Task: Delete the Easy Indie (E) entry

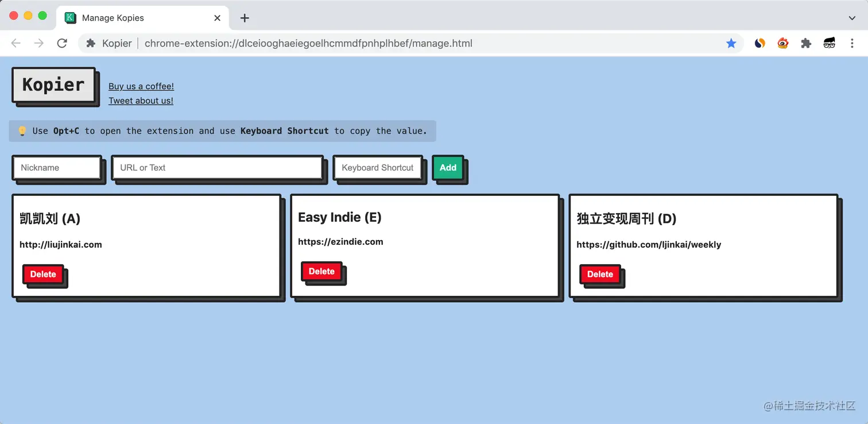Action: [321, 271]
